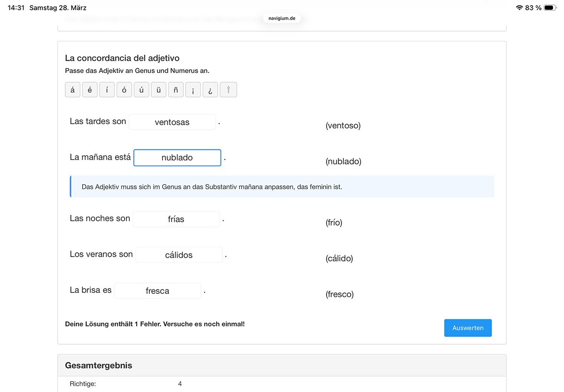
Task: Toggle uppercase with the shift arrow key
Action: point(228,90)
